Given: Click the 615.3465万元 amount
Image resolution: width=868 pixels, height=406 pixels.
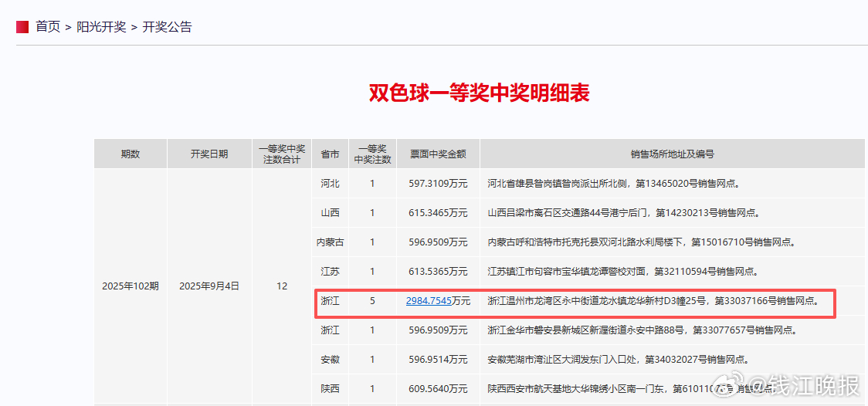Looking at the screenshot, I should tap(438, 212).
